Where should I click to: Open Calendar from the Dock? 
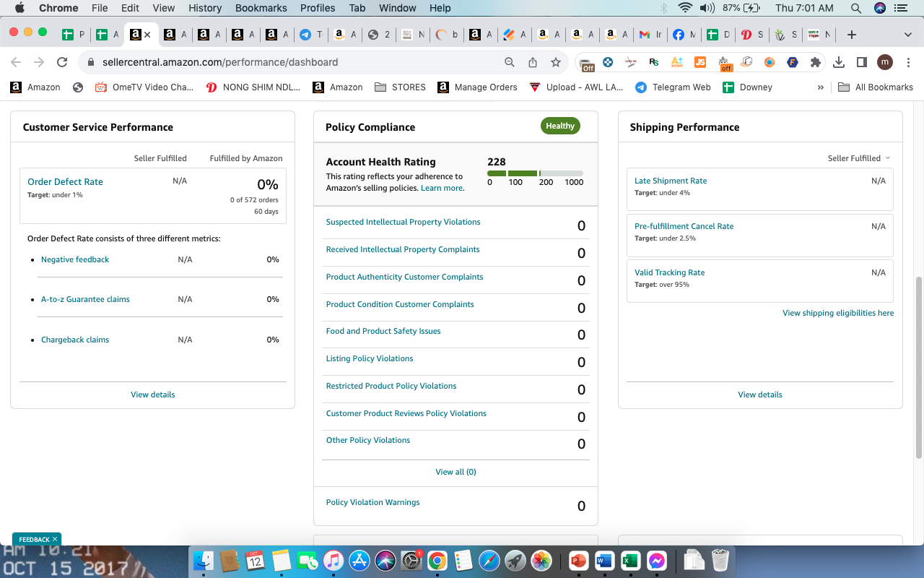pos(255,560)
